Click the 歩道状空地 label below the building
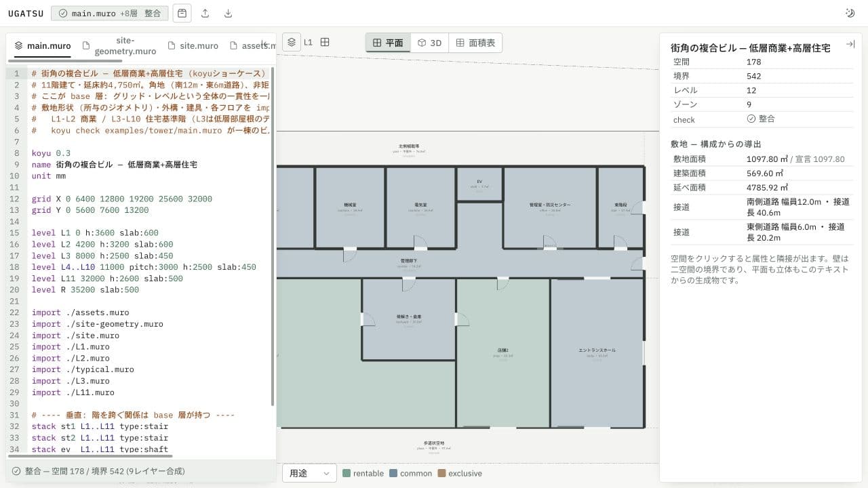 [x=435, y=445]
